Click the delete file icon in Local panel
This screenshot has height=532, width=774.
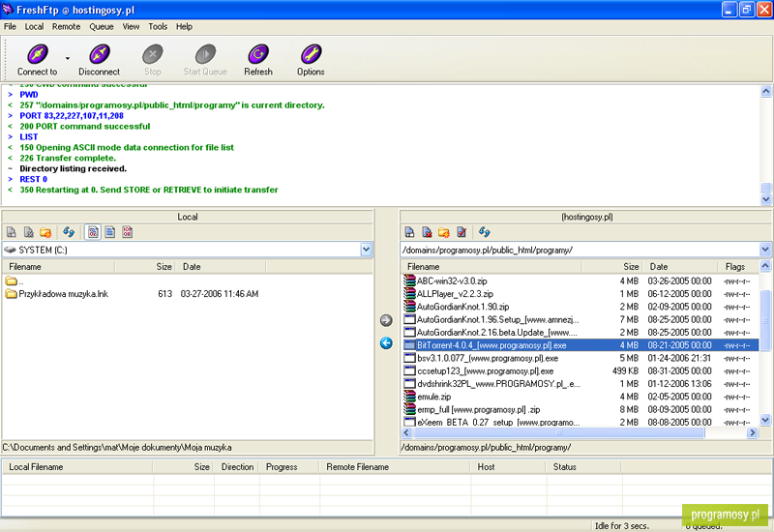[x=29, y=232]
